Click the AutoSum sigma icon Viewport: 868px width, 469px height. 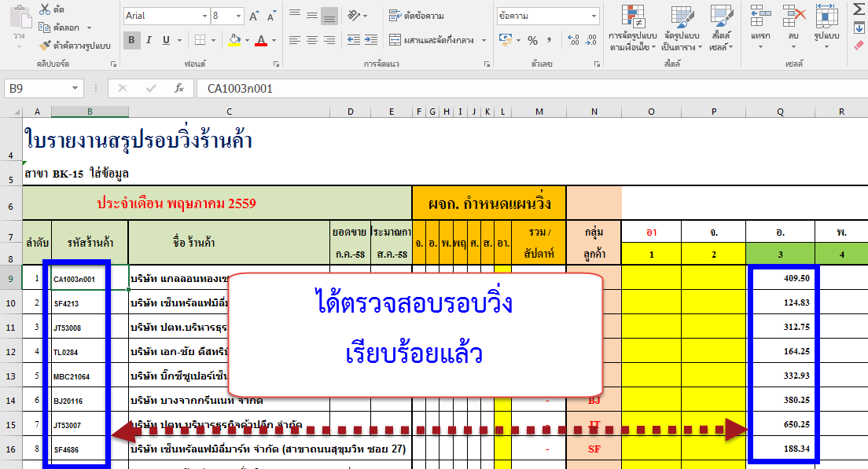click(x=859, y=9)
